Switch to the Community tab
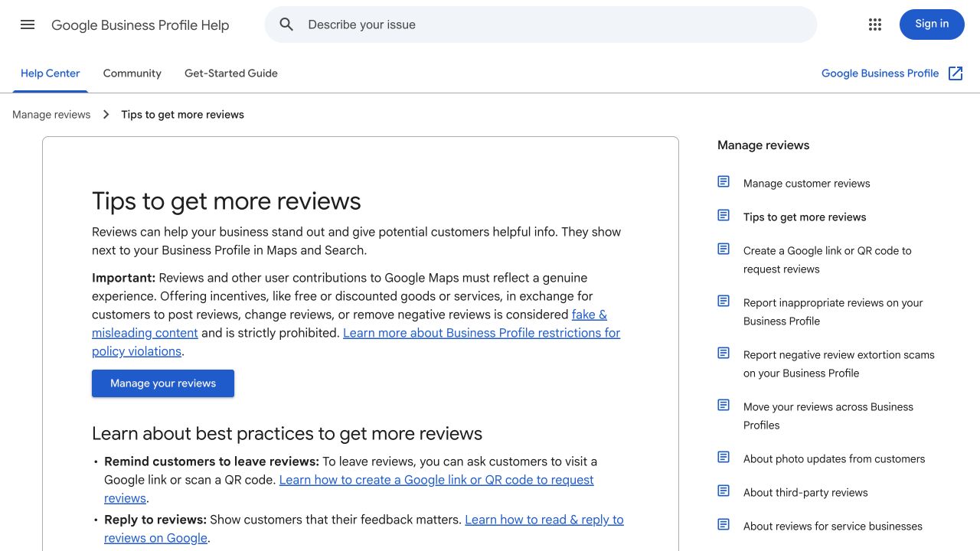The image size is (980, 551). point(132,73)
